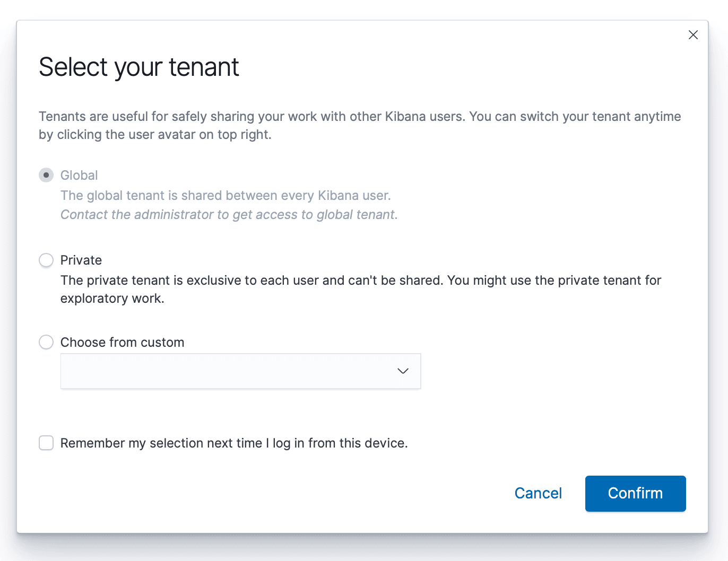Click inside the custom tenant input box
The image size is (728, 561).
(x=212, y=371)
